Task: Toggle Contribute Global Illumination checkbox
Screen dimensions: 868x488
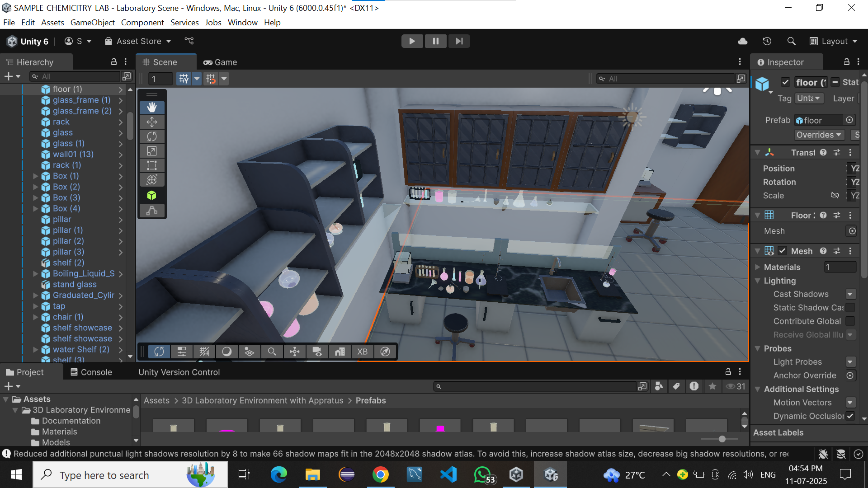Action: [x=850, y=321]
